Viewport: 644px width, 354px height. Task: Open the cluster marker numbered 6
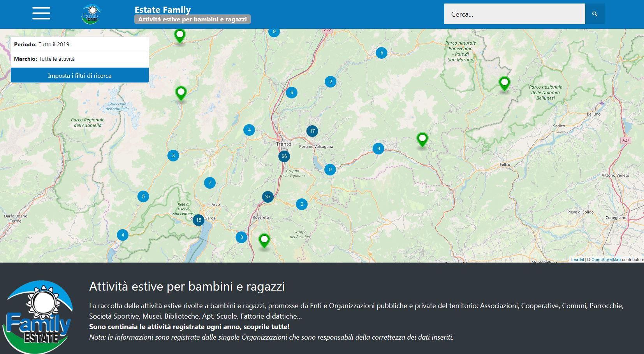pos(292,93)
